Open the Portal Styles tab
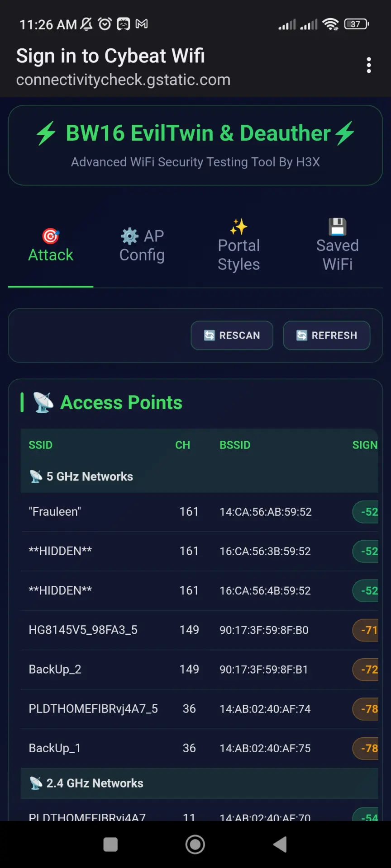The width and height of the screenshot is (391, 868). [x=238, y=246]
